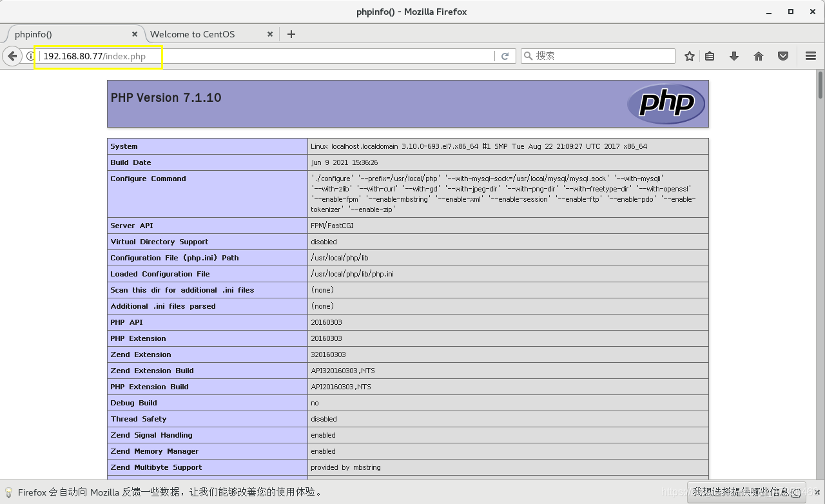Select the PHP Extension Build label
825x504 pixels.
click(x=150, y=387)
